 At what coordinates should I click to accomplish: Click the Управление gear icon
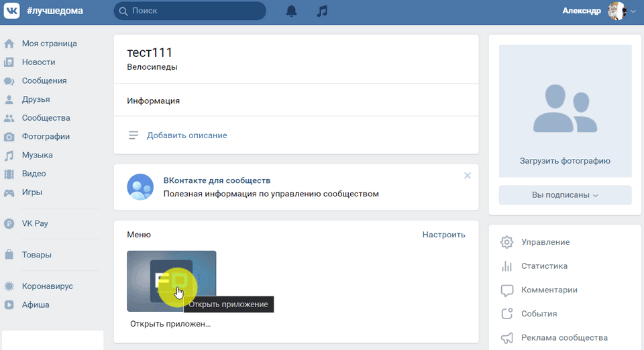[507, 242]
